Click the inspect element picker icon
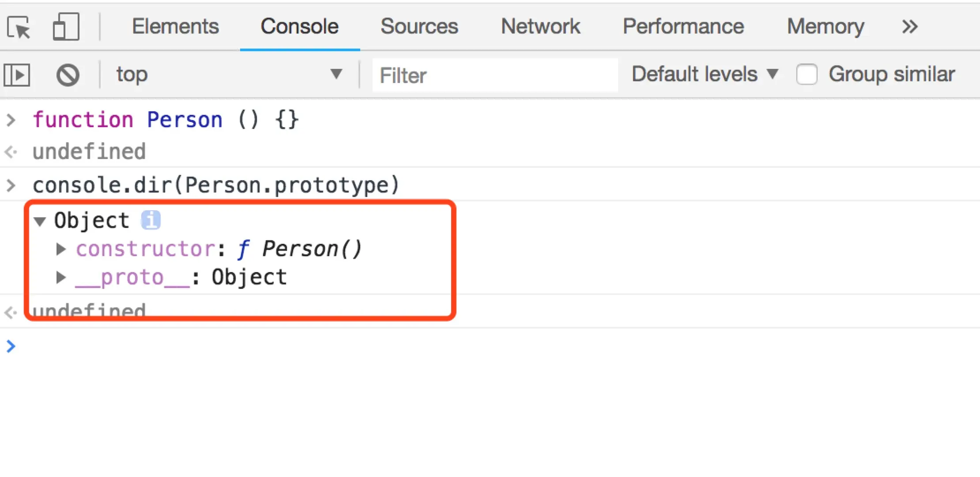 19,27
